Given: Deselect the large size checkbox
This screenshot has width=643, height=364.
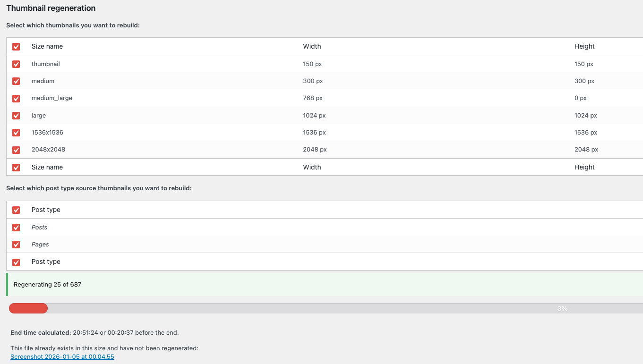Looking at the screenshot, I should point(16,116).
